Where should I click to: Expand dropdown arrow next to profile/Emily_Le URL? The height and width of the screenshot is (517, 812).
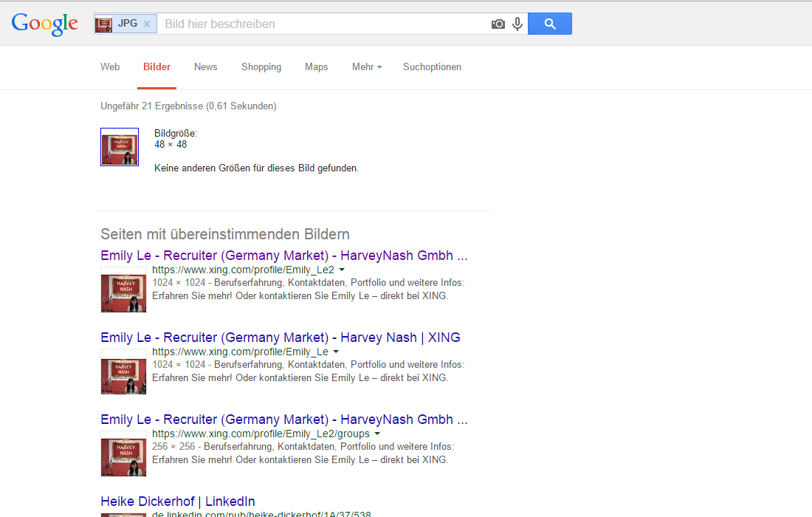pos(336,352)
